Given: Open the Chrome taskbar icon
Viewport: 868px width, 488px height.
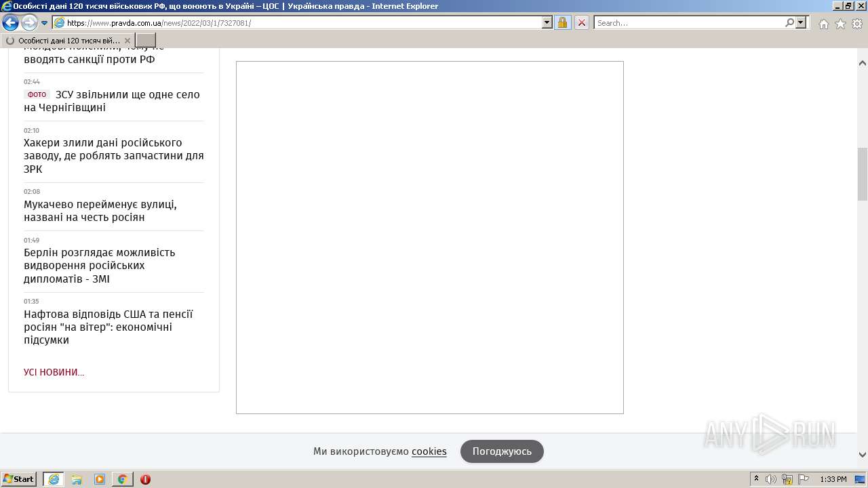Looking at the screenshot, I should tap(122, 479).
